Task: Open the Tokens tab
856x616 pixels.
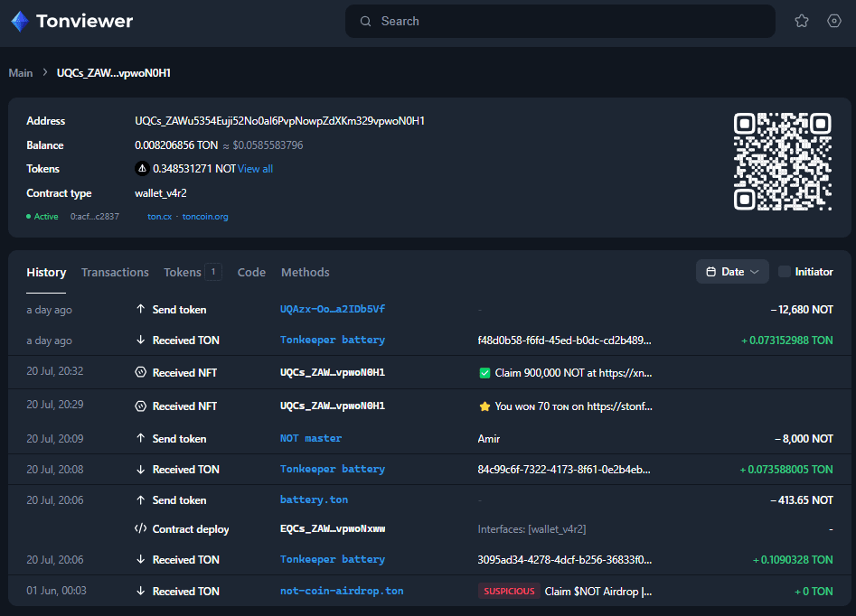Action: [183, 273]
